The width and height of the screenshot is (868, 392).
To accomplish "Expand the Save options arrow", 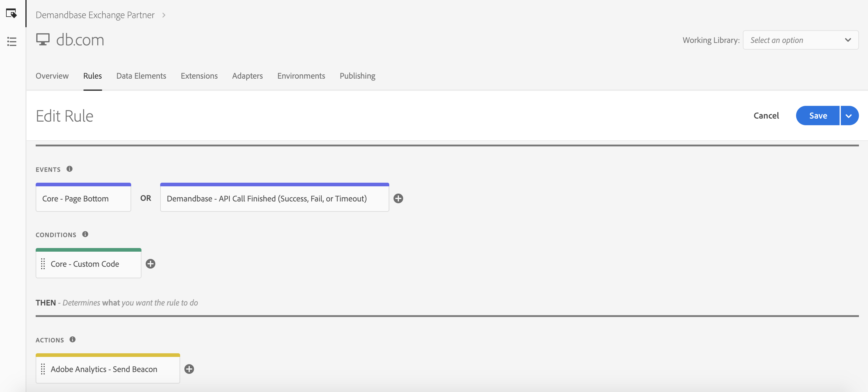I will (849, 116).
